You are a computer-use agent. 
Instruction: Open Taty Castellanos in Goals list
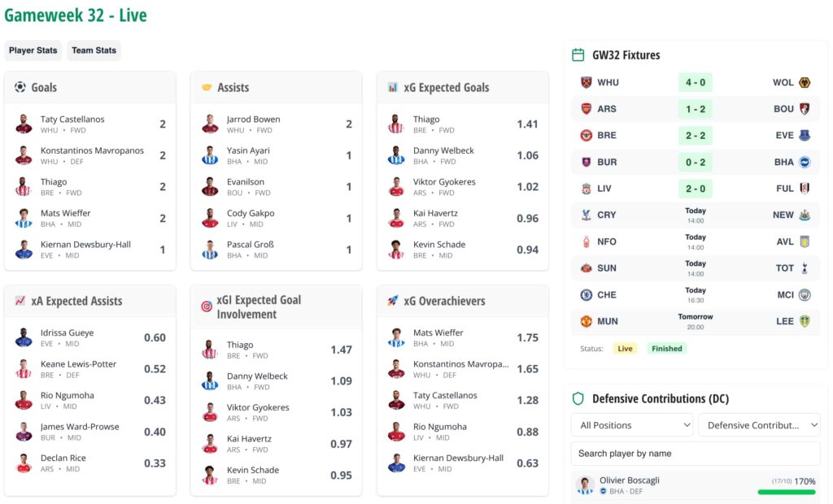pos(72,119)
